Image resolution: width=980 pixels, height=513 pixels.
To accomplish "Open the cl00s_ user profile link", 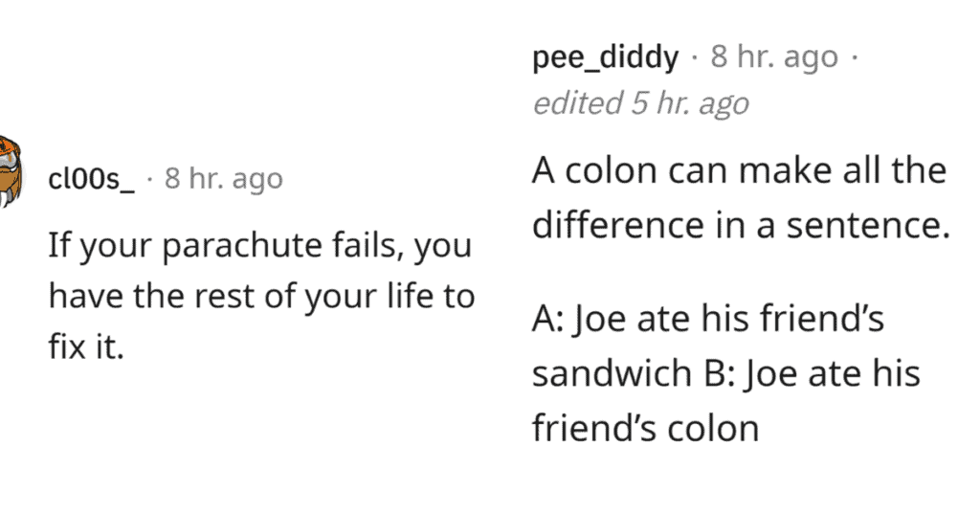I will point(92,179).
